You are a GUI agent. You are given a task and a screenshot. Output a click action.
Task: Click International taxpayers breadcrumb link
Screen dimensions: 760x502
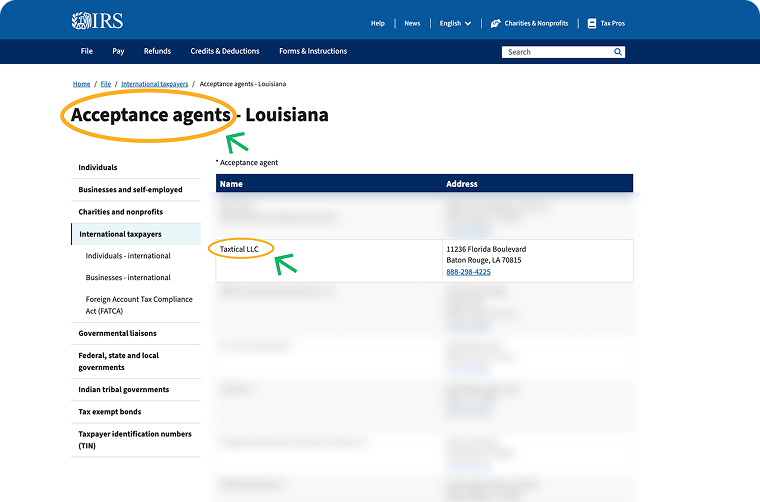click(x=154, y=84)
